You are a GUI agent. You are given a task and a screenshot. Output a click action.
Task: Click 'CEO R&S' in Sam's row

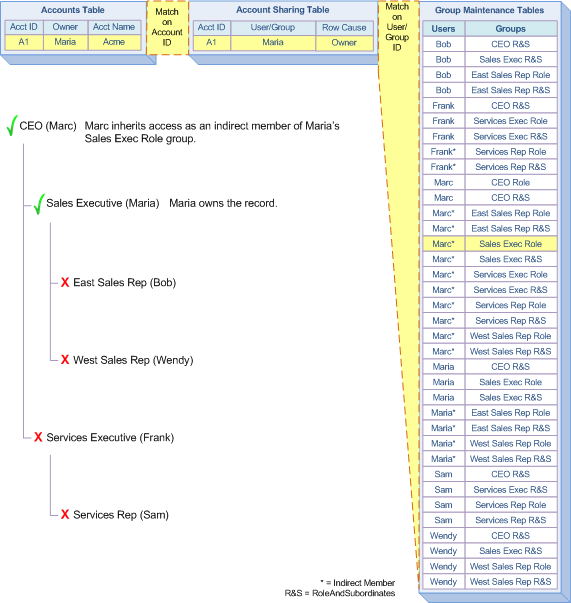point(511,474)
